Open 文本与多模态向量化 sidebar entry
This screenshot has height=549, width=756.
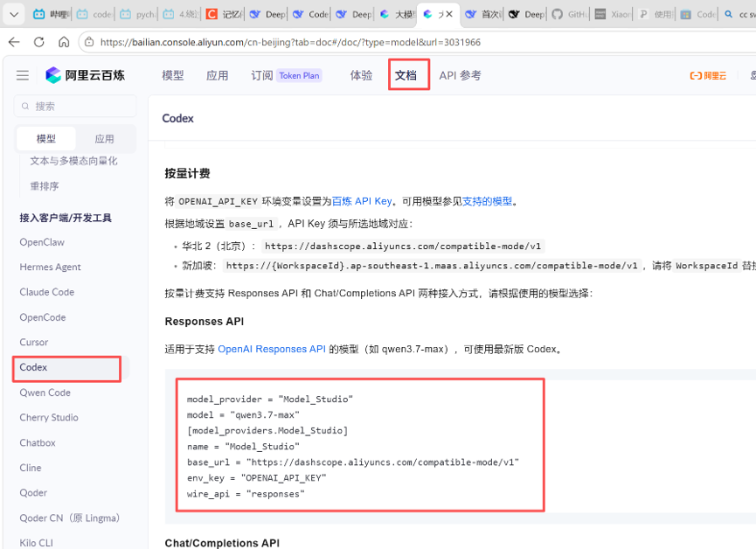pyautogui.click(x=73, y=161)
